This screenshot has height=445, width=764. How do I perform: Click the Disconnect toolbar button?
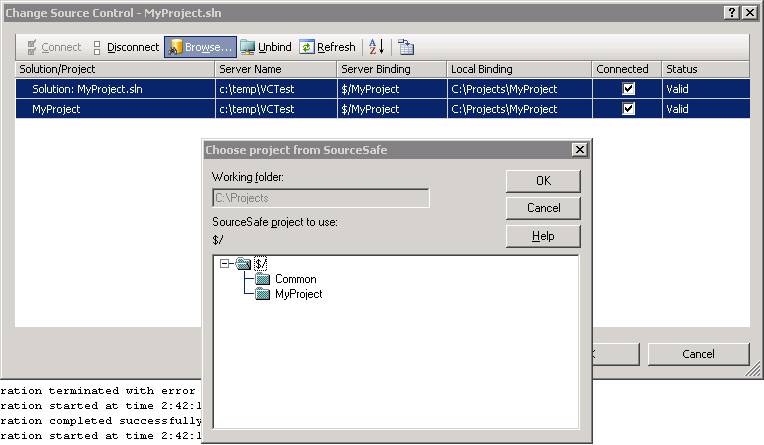[126, 47]
